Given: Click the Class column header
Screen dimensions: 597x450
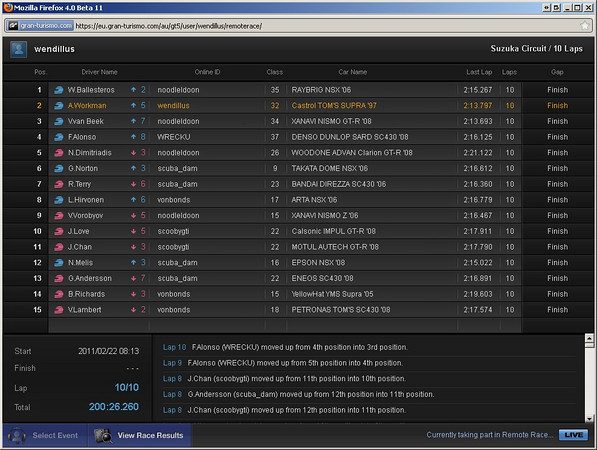Looking at the screenshot, I should click(x=275, y=72).
